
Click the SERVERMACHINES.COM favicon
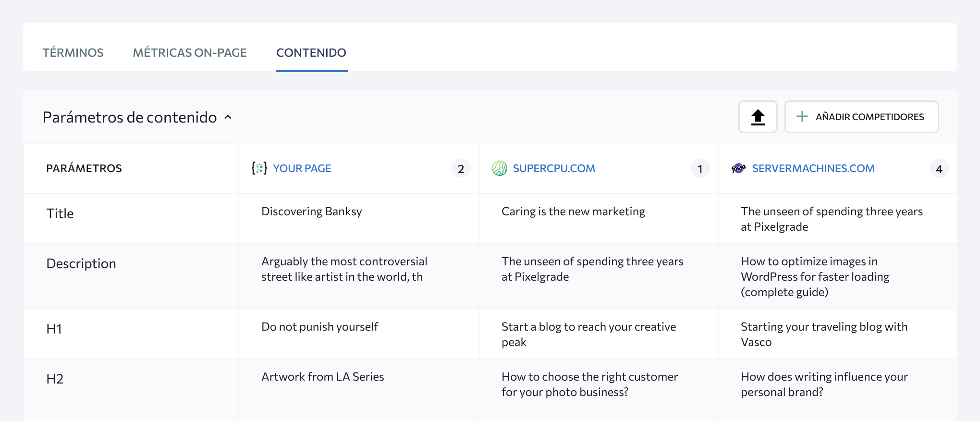point(738,168)
